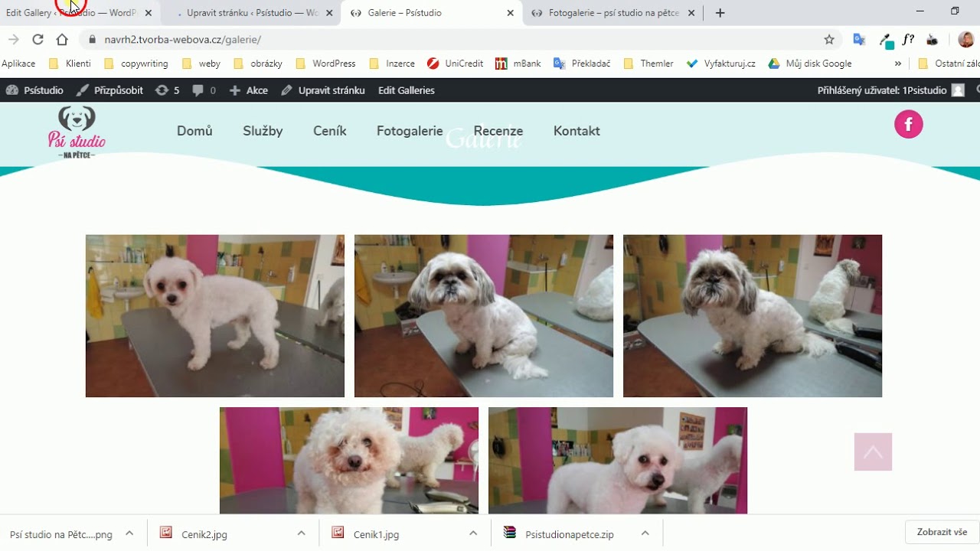Expand options for Psí studio na Pětc png download
The width and height of the screenshot is (980, 551).
(x=129, y=533)
